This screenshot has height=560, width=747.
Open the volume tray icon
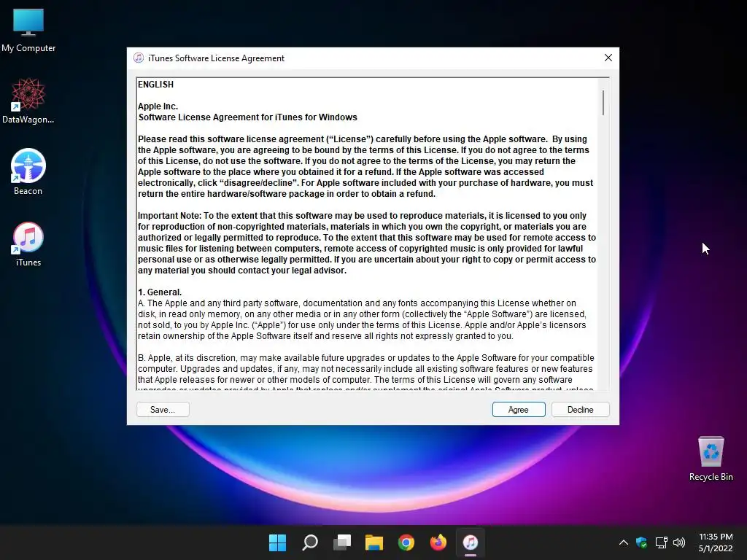tap(679, 542)
